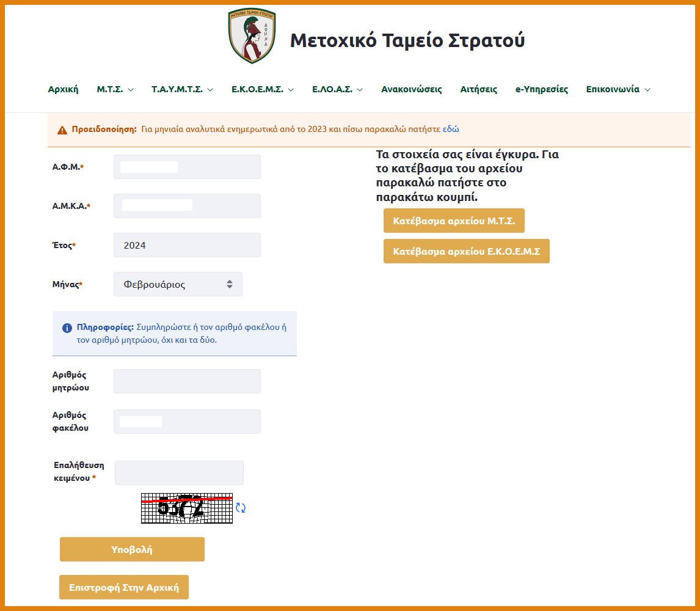
Task: Download the Μ.Τ.Σ. file
Action: (x=454, y=221)
